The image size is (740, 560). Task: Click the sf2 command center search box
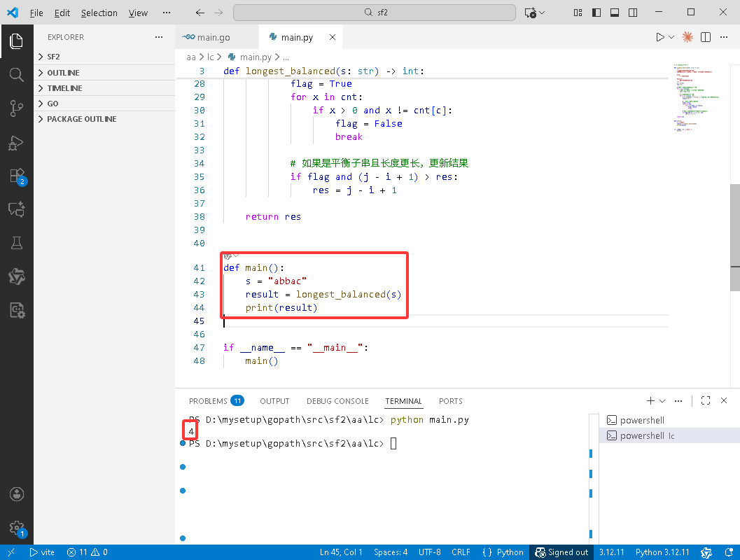pyautogui.click(x=375, y=13)
